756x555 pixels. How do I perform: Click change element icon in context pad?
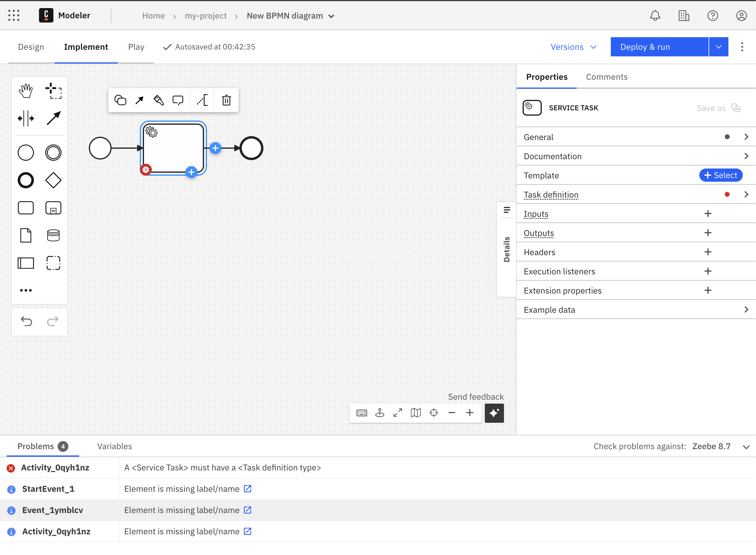coord(120,100)
